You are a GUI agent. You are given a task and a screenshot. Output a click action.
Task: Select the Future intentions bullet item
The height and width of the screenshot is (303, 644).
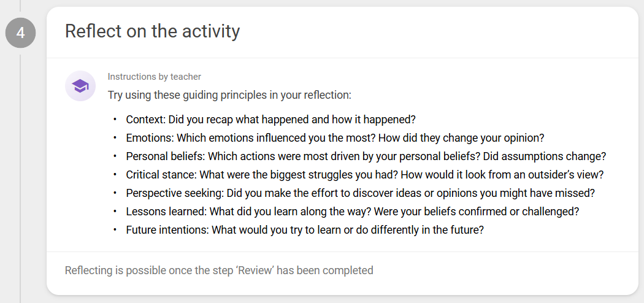[305, 230]
